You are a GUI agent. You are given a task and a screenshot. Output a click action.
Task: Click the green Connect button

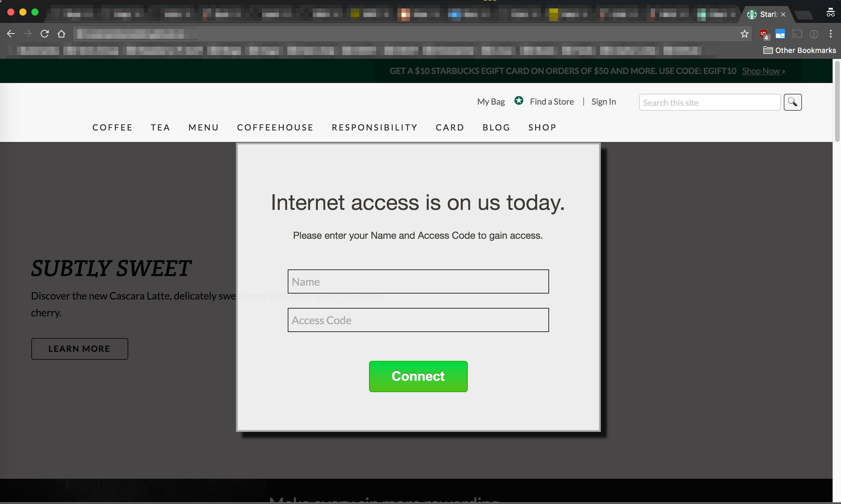coord(418,376)
